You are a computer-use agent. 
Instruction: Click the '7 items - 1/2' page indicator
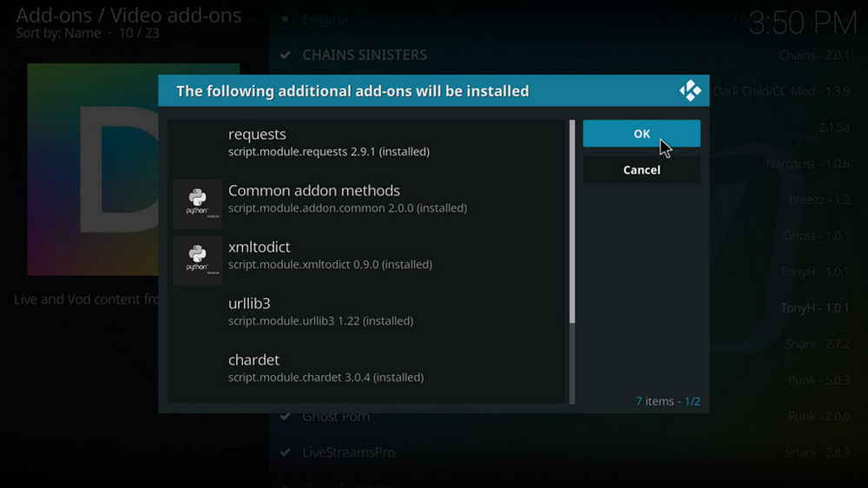(x=667, y=401)
